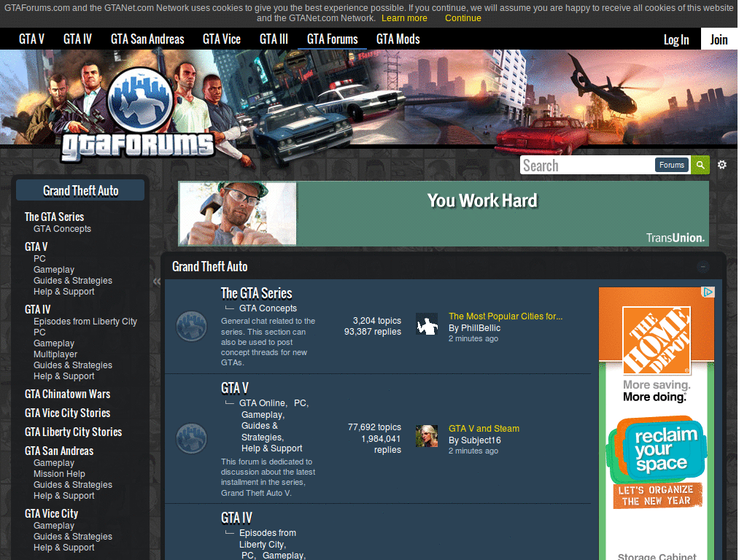Click the green magnifier search icon

[700, 165]
